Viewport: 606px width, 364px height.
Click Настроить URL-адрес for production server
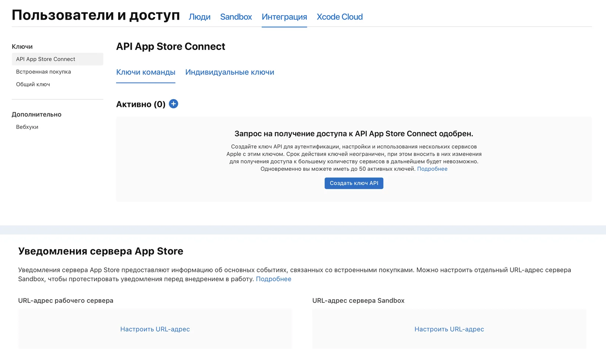click(155, 329)
